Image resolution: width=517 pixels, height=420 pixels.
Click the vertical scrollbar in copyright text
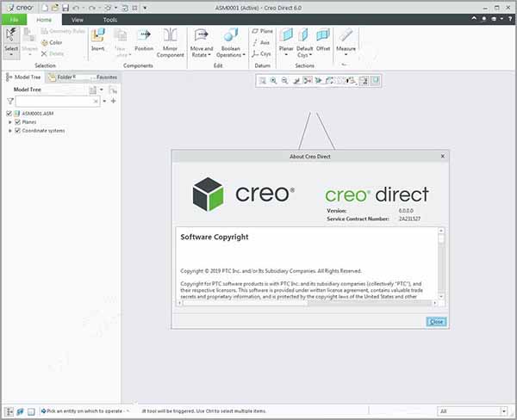tap(441, 263)
